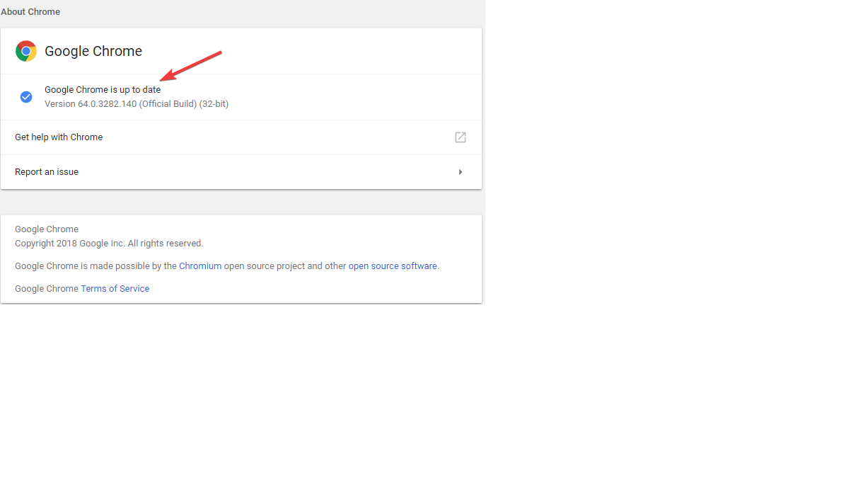
Task: Open the external link icon beside Get help
Action: 461,137
